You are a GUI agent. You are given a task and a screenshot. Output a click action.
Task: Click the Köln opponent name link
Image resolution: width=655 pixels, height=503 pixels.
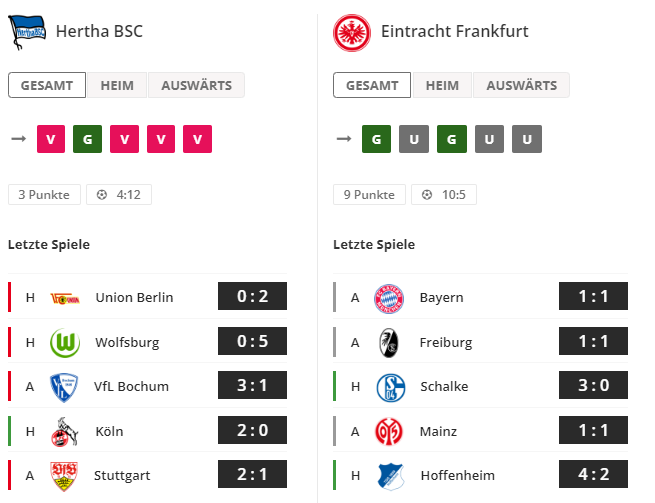coord(109,431)
